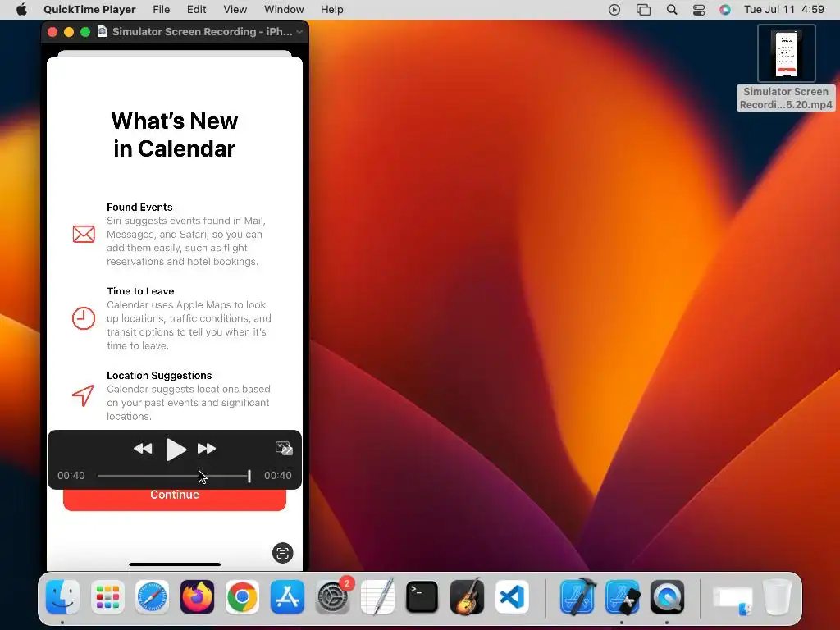Click the 'Time to Leave' heading
840x630 pixels.
tap(140, 291)
